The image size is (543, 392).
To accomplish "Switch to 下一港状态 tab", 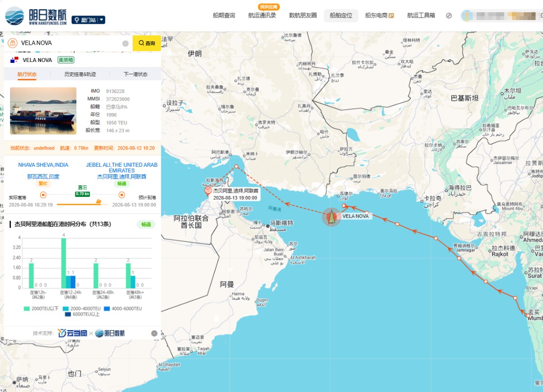I will (135, 74).
